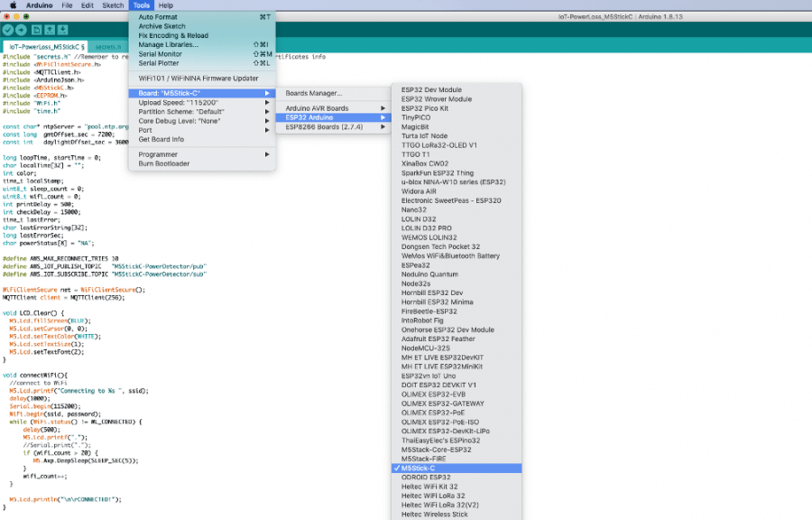Expand ESP8266 Boards (2.7.4) submenu
Screen dimensions: 812x520
334,127
